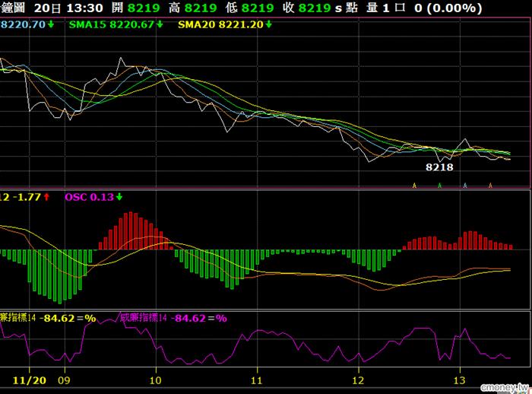Select the SMA20 8221.20 indicator label
The image size is (532, 394).
(x=220, y=25)
